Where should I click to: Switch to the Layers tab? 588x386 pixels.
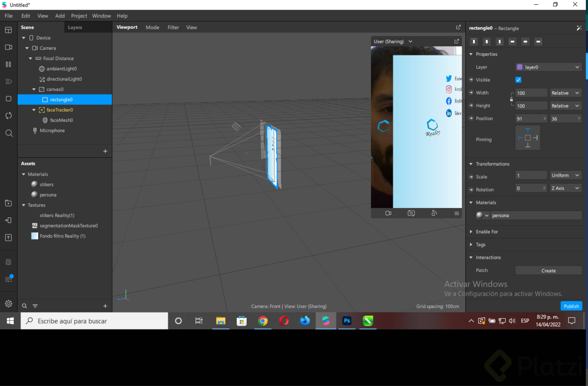[x=75, y=27]
